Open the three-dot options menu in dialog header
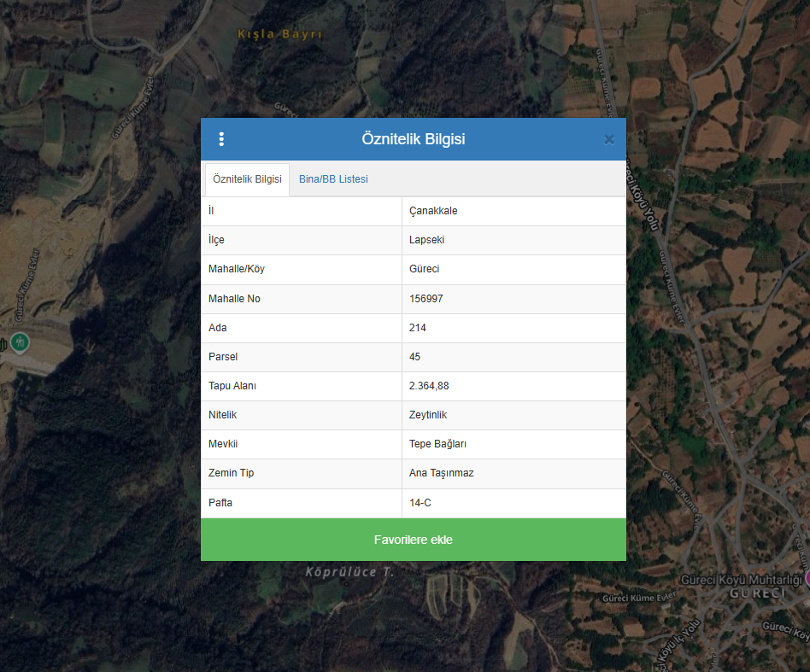This screenshot has height=672, width=810. pyautogui.click(x=221, y=139)
